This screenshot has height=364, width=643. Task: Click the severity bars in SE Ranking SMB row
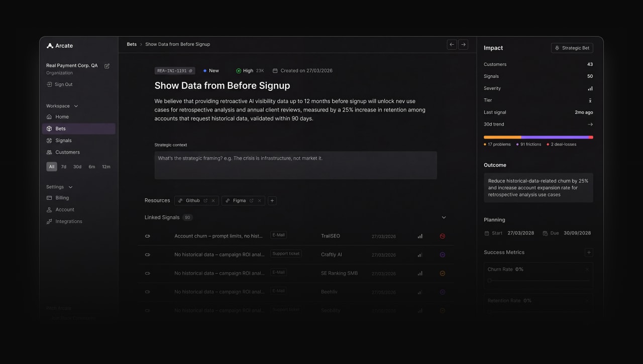[x=420, y=273]
